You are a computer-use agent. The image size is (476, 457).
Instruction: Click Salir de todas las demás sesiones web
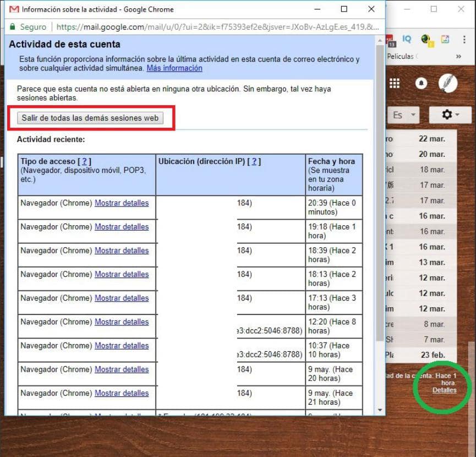(90, 117)
